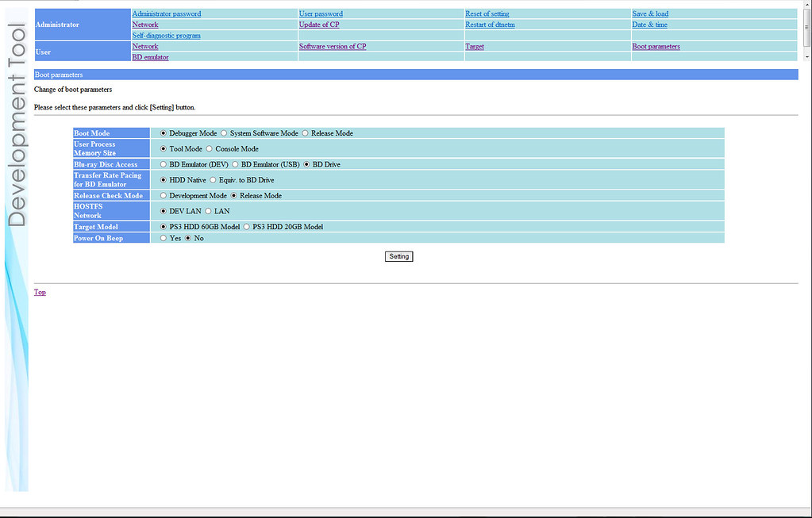The image size is (812, 518).
Task: Select System Software Mode radio button
Action: pyautogui.click(x=224, y=133)
